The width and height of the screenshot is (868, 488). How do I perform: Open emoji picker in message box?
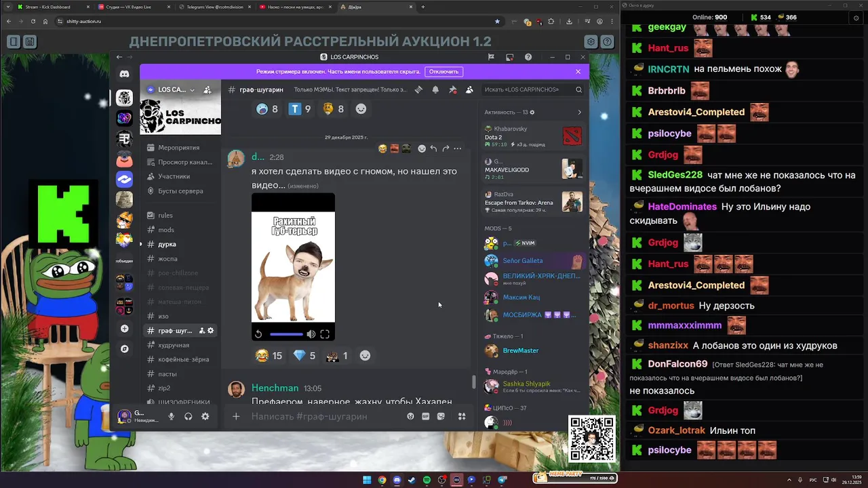coord(410,416)
